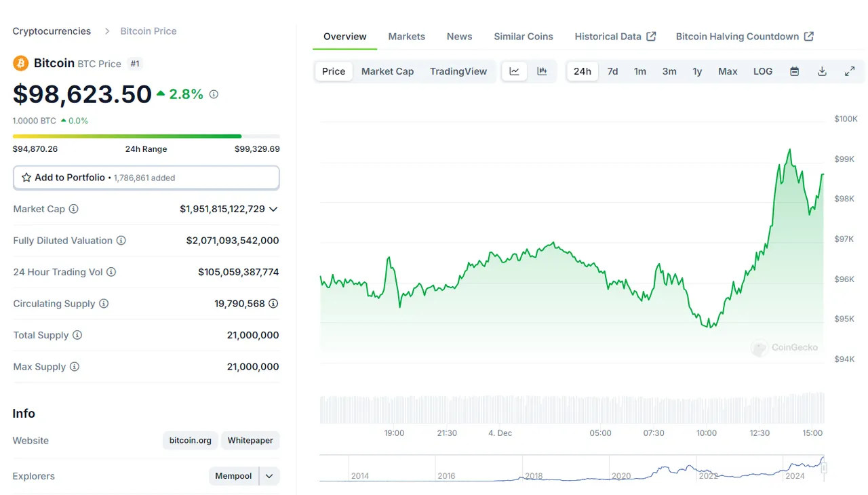Viewport: 868px width, 495px height.
Task: Set chart range to Max
Action: click(728, 71)
